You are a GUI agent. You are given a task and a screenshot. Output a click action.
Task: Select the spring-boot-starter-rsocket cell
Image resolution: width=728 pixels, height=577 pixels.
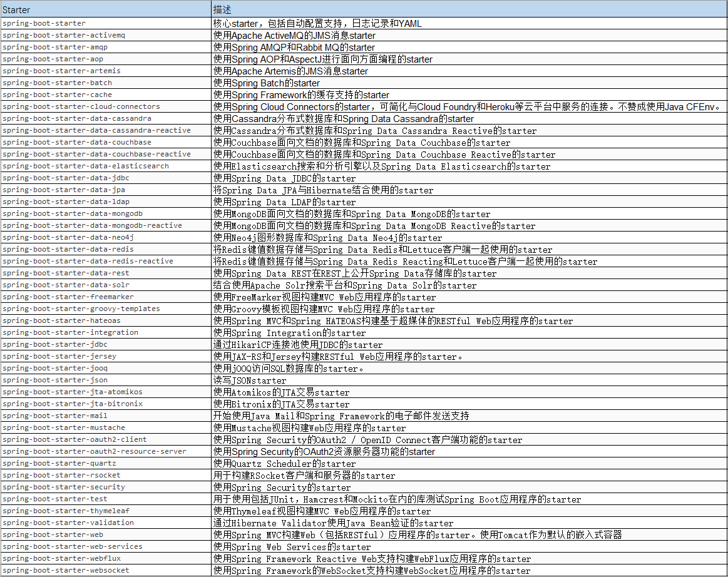coord(106,476)
